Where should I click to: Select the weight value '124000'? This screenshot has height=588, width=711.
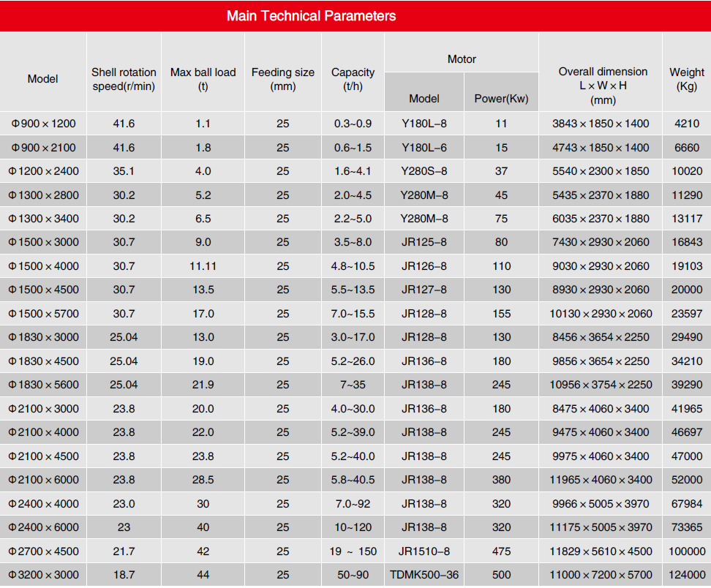point(687,574)
